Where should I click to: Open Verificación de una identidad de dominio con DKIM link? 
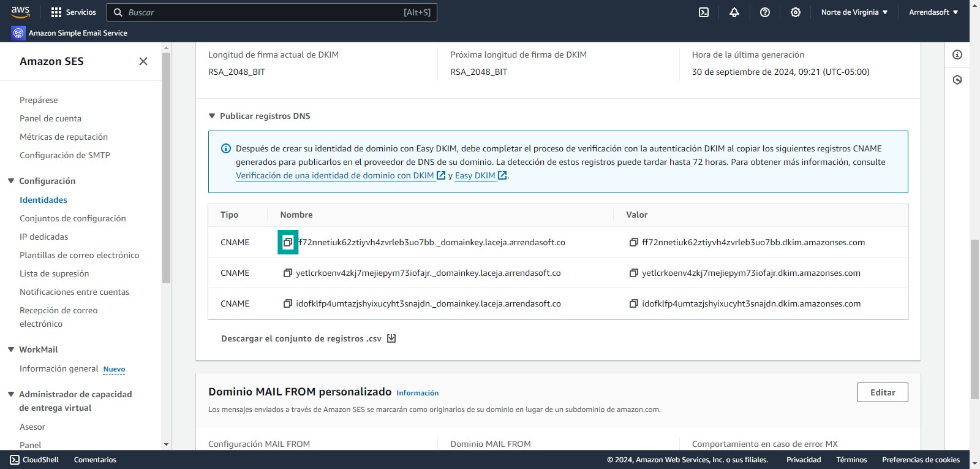coord(341,175)
